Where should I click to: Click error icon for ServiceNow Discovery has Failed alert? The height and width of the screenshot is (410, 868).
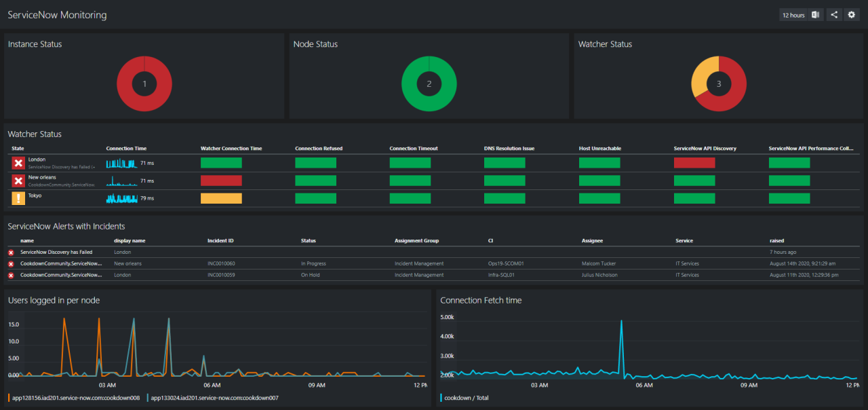[11, 253]
